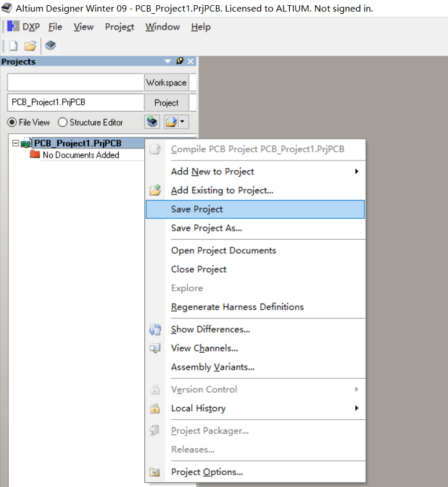This screenshot has height=487, width=448.
Task: Click the No Documents Added tree entry
Action: click(81, 155)
